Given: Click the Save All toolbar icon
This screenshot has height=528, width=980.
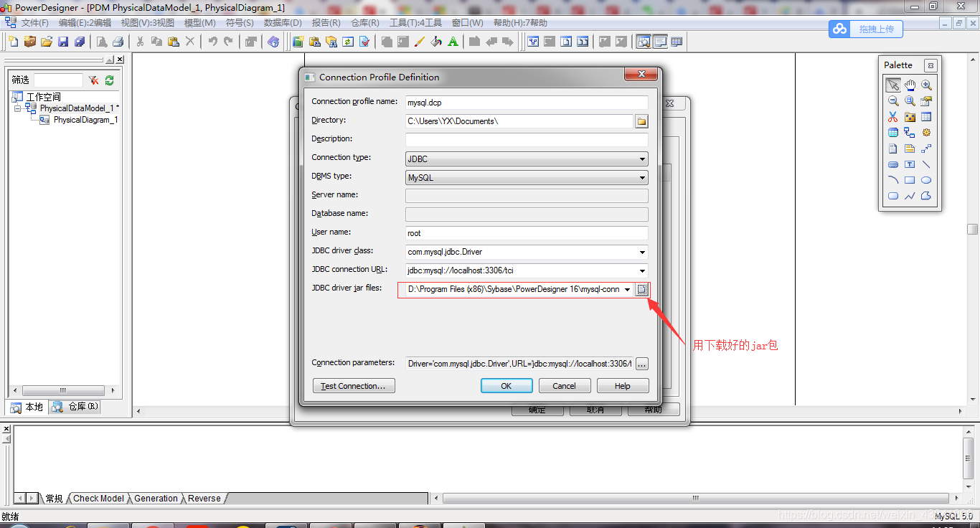Looking at the screenshot, I should [80, 42].
